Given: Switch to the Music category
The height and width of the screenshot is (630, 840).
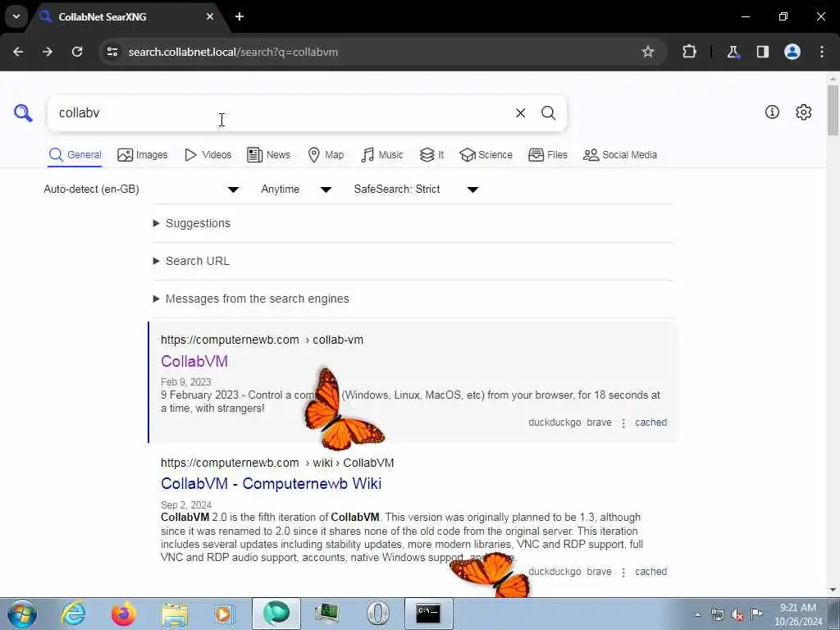Looking at the screenshot, I should (x=382, y=155).
